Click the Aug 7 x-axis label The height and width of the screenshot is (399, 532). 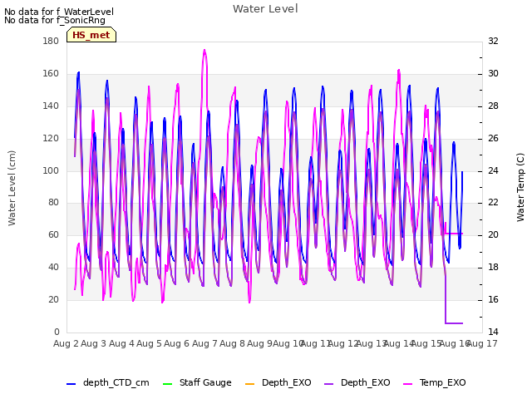[204, 343]
